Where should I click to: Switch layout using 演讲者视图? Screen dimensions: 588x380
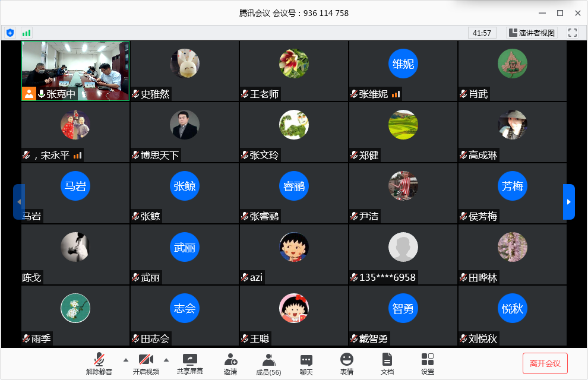(532, 33)
